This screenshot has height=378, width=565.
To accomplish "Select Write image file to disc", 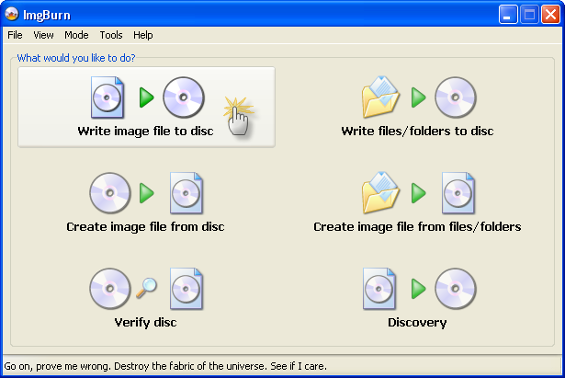I will pos(146,107).
